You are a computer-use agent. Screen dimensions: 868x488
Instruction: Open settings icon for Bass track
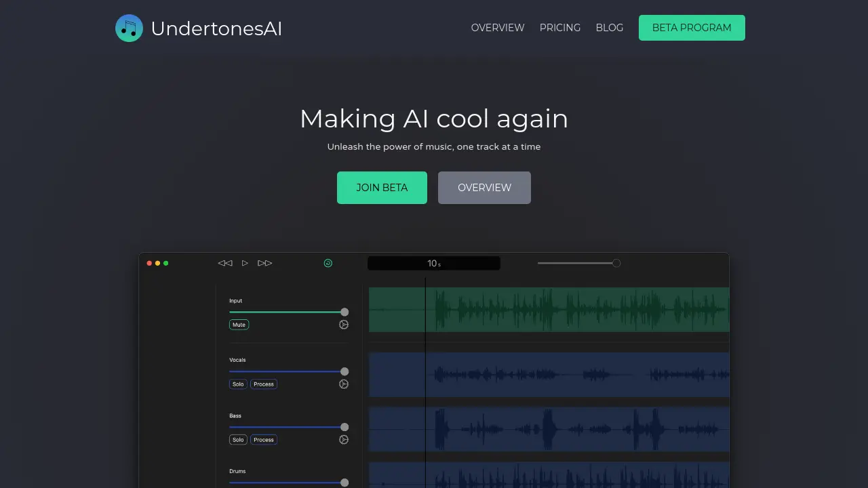[344, 440]
